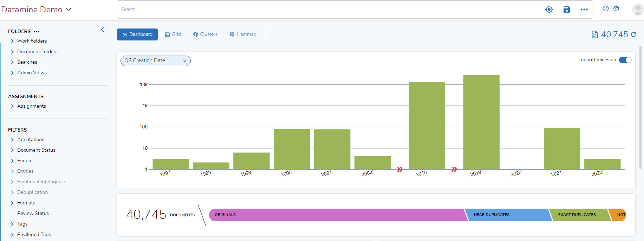Click the red skip arrows before 2010
The width and height of the screenshot is (644, 241).
pyautogui.click(x=400, y=169)
